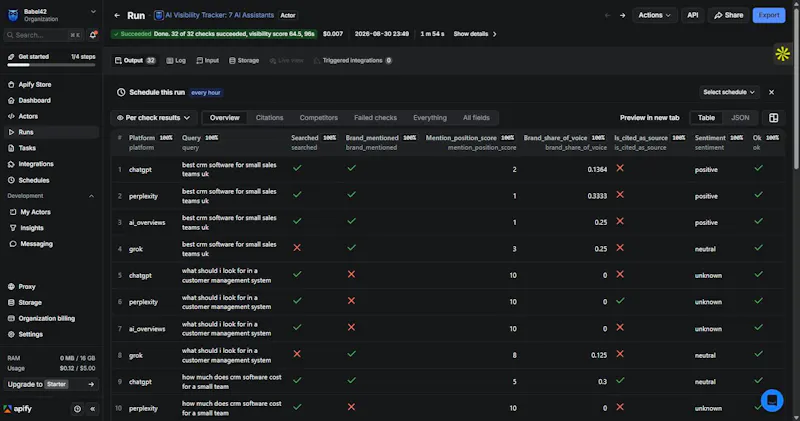The height and width of the screenshot is (421, 800).
Task: Switch view to JSON
Action: pyautogui.click(x=740, y=118)
